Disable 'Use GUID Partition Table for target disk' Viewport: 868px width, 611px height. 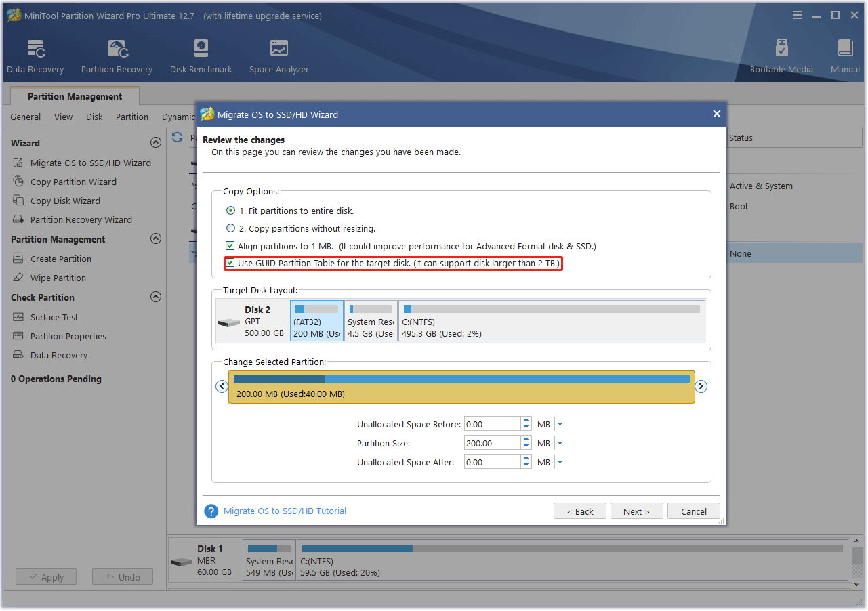(230, 264)
